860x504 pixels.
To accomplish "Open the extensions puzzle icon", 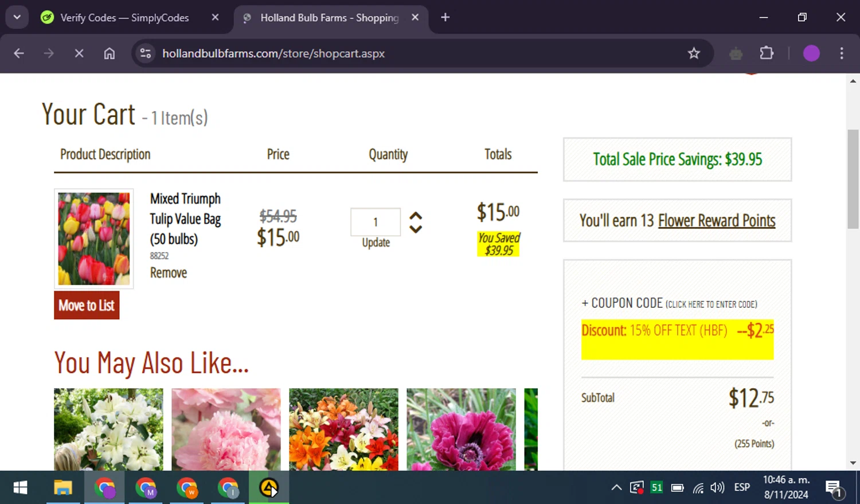I will pos(767,53).
